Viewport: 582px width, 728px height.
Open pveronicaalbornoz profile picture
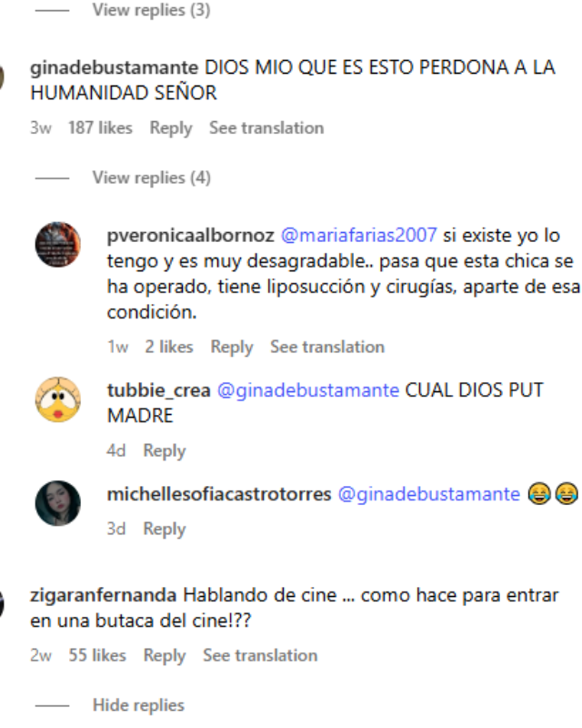coord(58,244)
